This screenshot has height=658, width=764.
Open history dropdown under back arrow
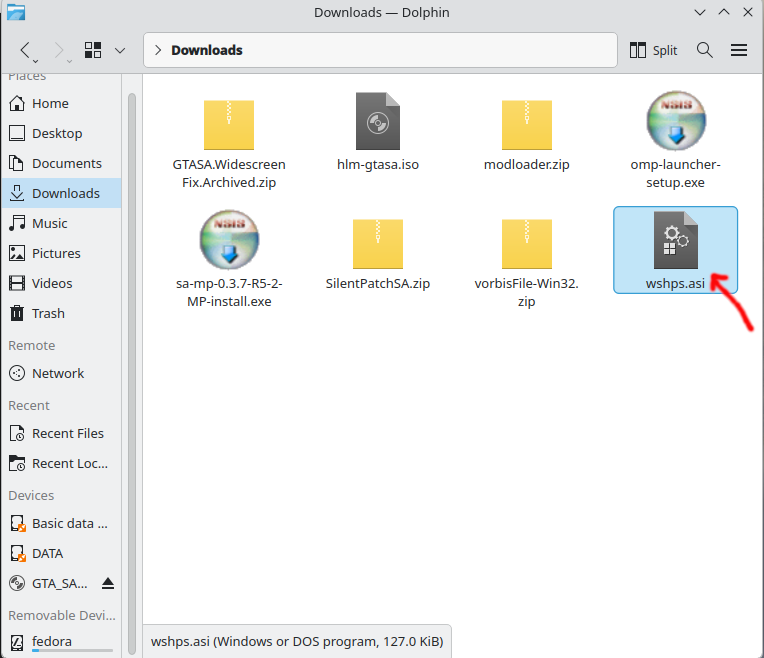36,61
